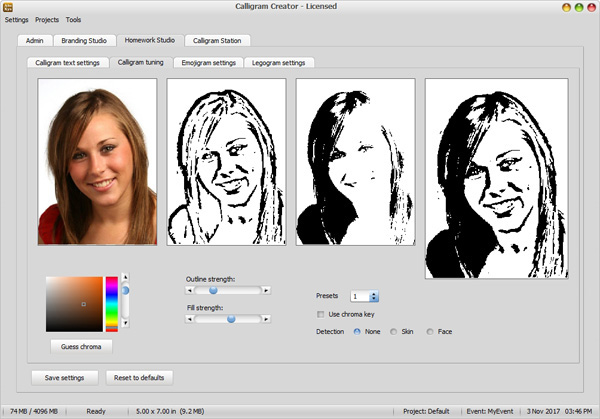The image size is (600, 419).
Task: Click the 3 Nov 2017 date status
Action: pyautogui.click(x=543, y=411)
